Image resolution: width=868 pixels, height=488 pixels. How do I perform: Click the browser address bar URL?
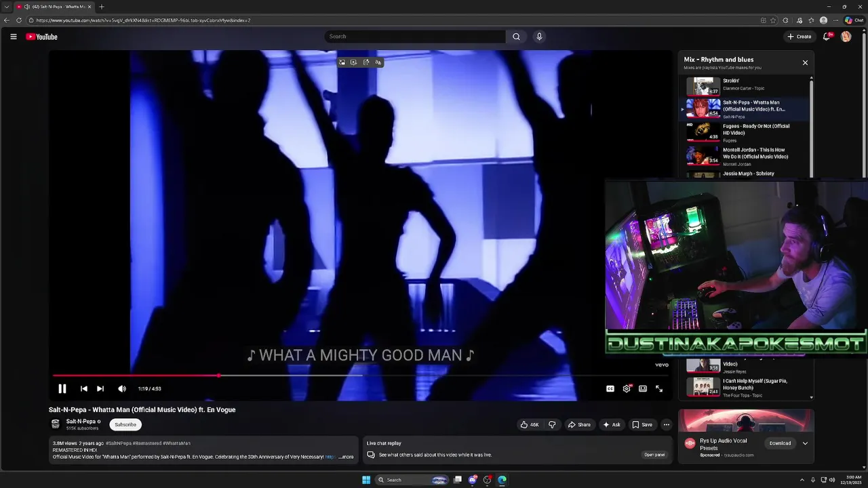click(x=143, y=20)
